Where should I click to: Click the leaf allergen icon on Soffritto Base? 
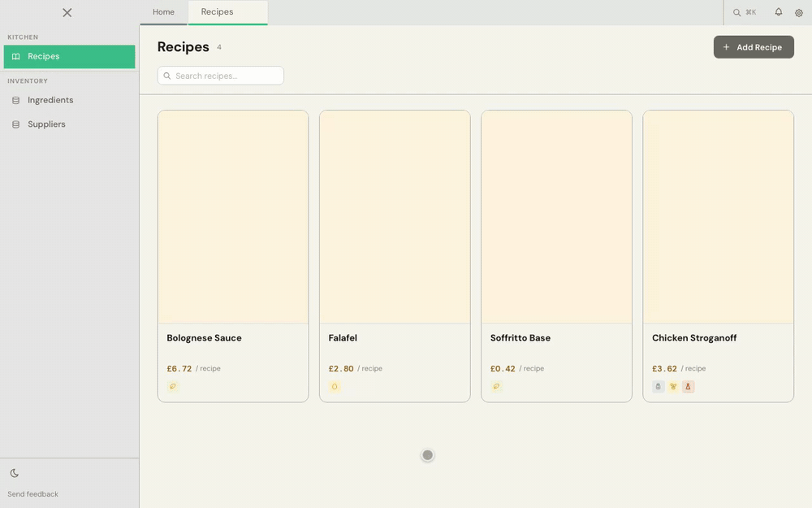pyautogui.click(x=497, y=386)
